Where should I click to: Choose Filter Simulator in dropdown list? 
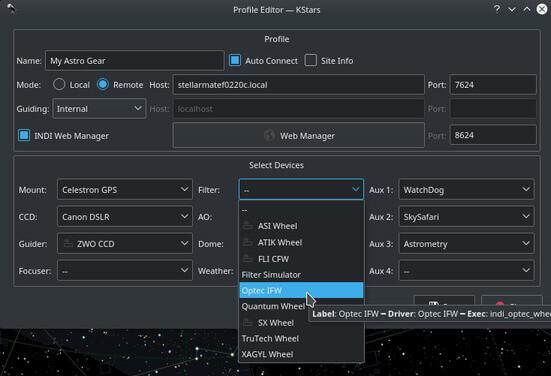coord(301,275)
